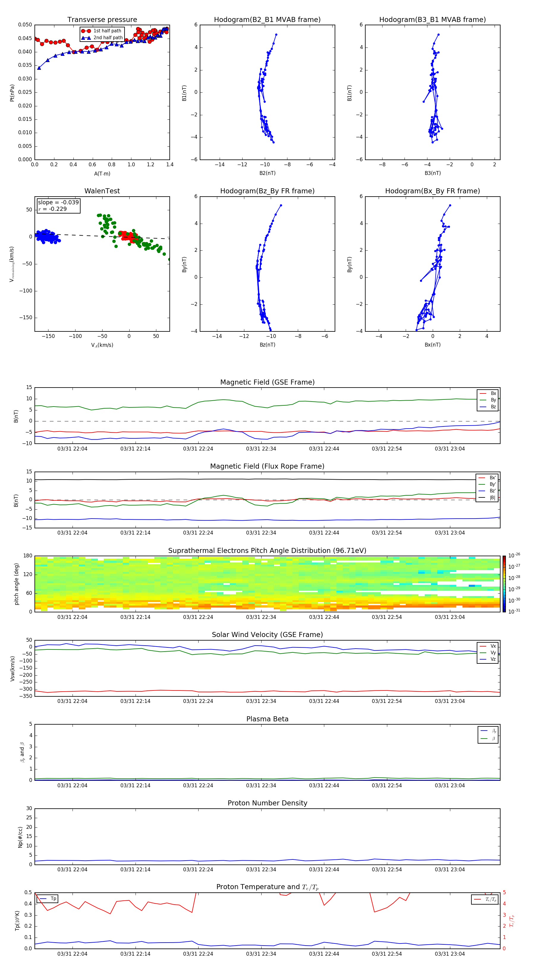Click the "V_A(km/s)" axis label under WalenTest
Viewport: 535px width, 980px height.
tap(102, 345)
